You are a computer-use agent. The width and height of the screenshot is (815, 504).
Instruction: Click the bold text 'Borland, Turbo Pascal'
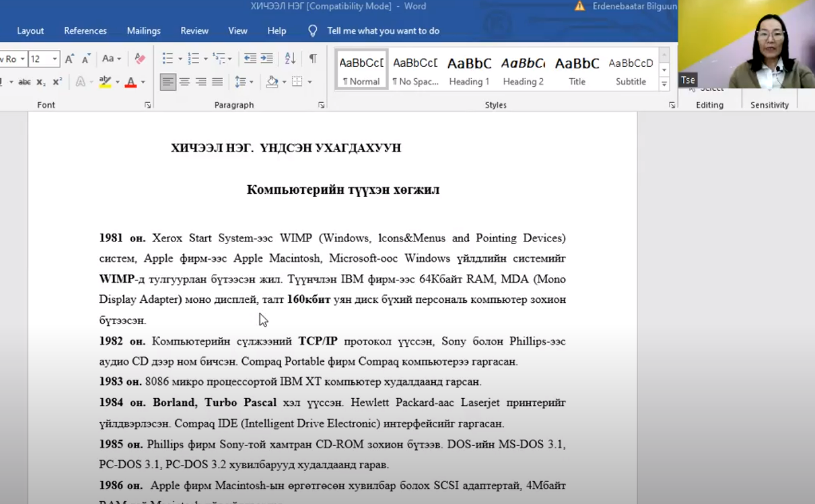pos(215,403)
